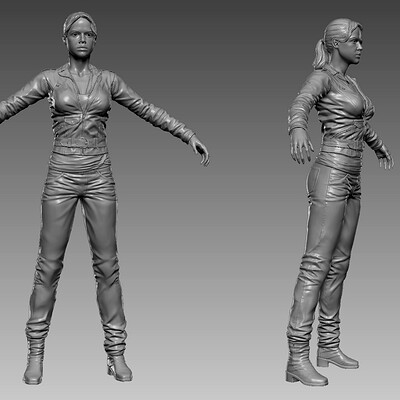The image size is (400, 400).
Task: Select the side-view figure's ponytail
Action: pyautogui.click(x=320, y=54)
